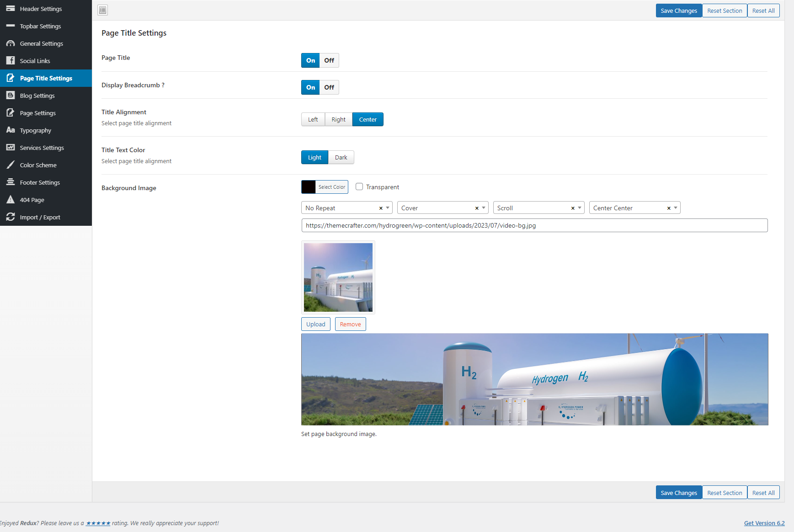This screenshot has width=794, height=532.
Task: Click the expand-all sections icon at top
Action: click(103, 10)
